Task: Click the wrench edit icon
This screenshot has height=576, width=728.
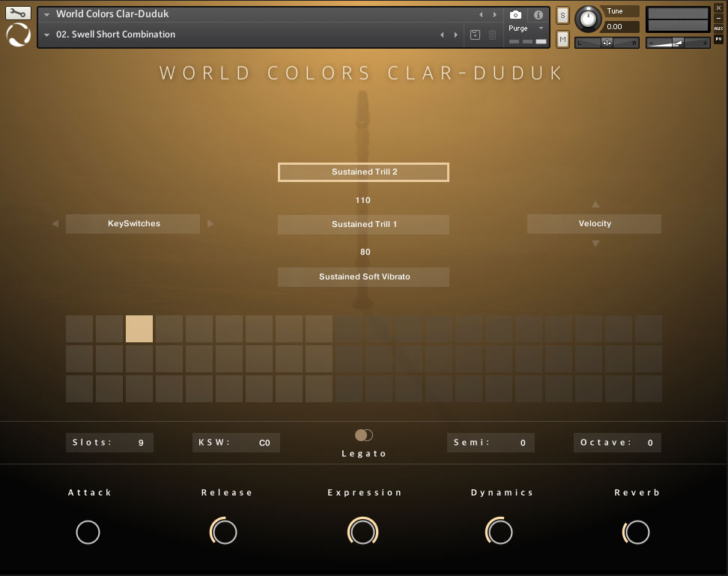Action: point(19,13)
